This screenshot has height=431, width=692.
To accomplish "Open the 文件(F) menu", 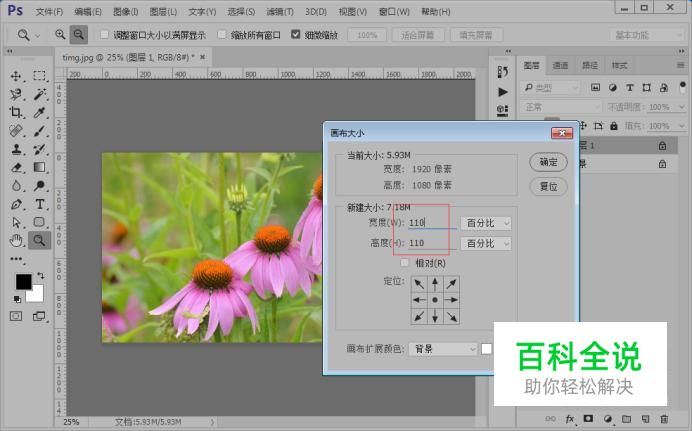I will point(49,12).
